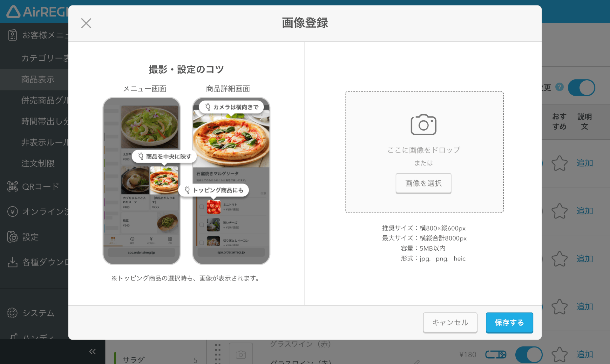This screenshot has width=610, height=364.
Task: Toggle the blue switch in the ¥180 row
Action: [529, 354]
